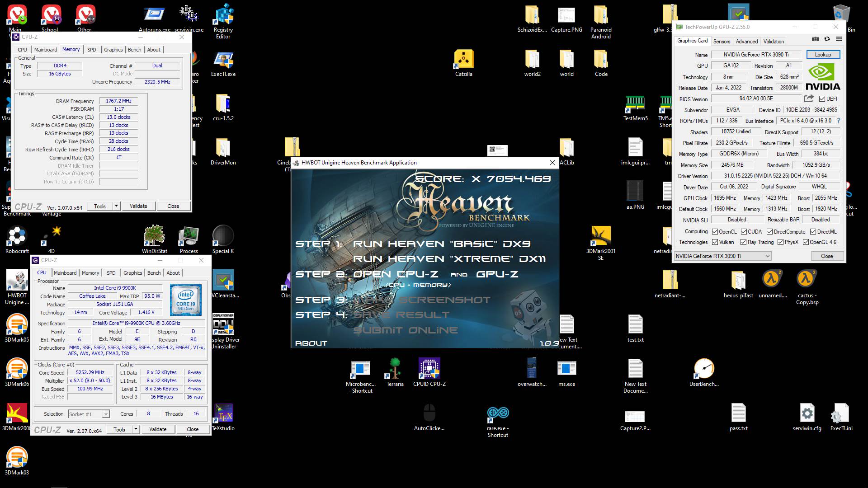This screenshot has width=868, height=488.
Task: Open the DriverMon desktop icon
Action: 223,152
